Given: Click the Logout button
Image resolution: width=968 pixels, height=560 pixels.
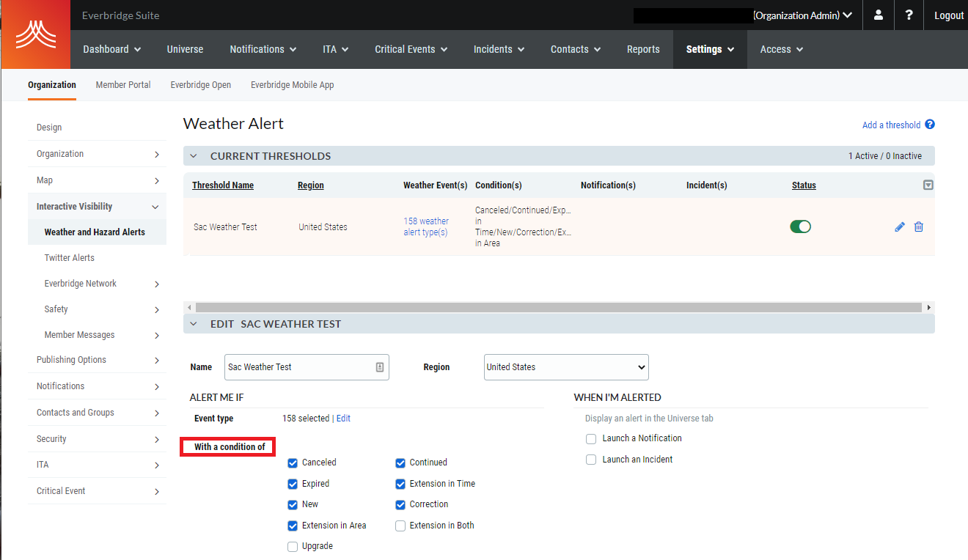Looking at the screenshot, I should (x=949, y=15).
